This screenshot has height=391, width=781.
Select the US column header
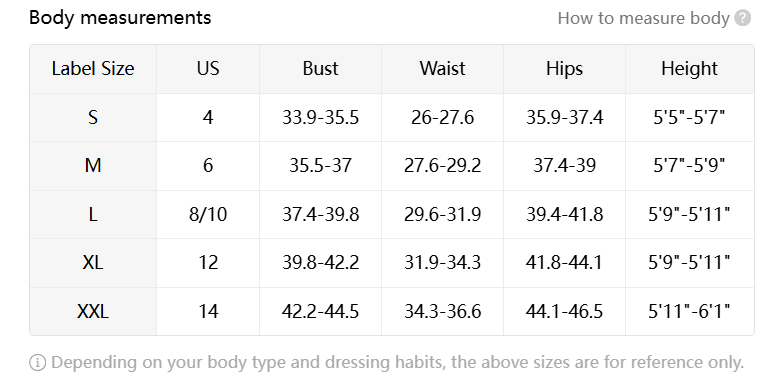click(x=208, y=69)
